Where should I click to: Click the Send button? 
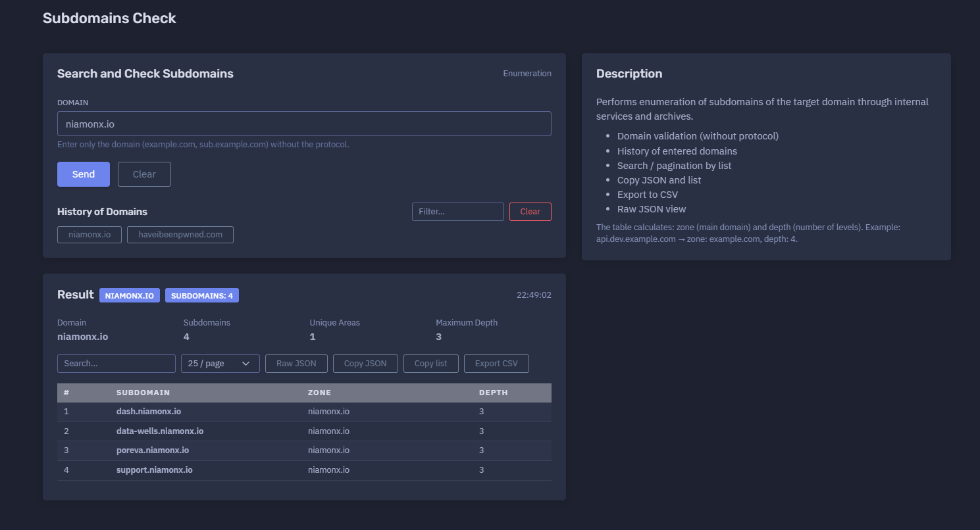pos(84,174)
